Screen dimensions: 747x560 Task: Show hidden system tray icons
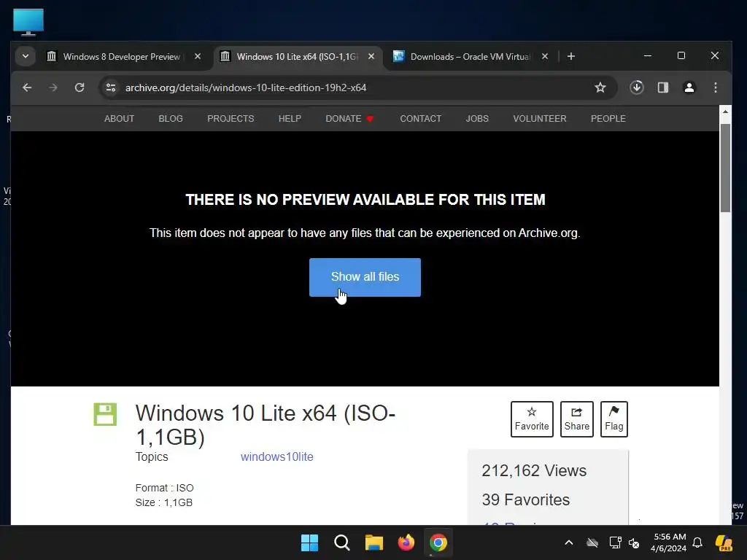[569, 542]
